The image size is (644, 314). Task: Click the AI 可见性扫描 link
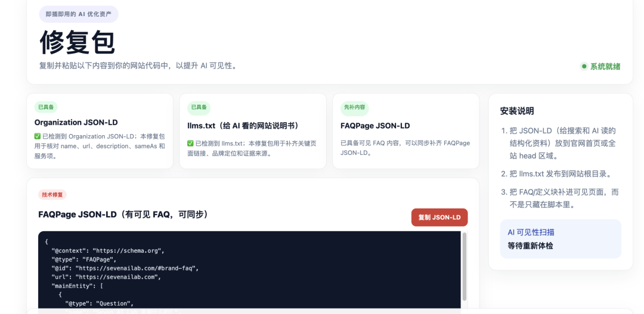coord(531,232)
